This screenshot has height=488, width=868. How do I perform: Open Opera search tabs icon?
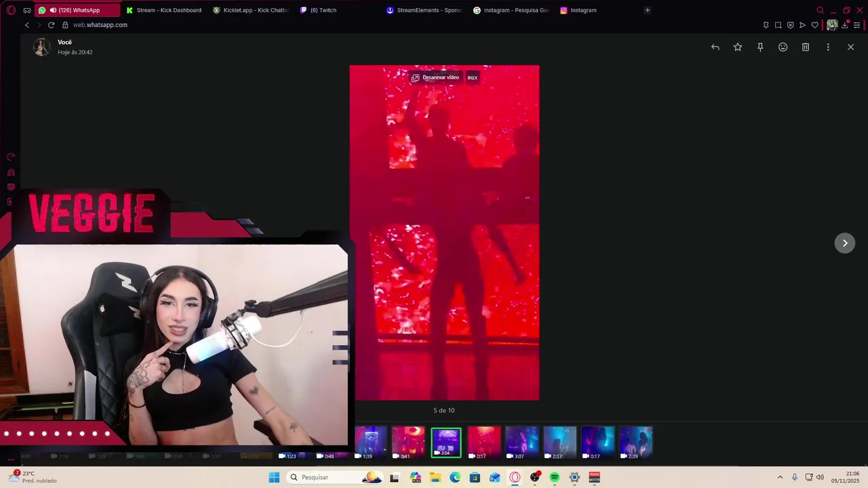point(820,10)
